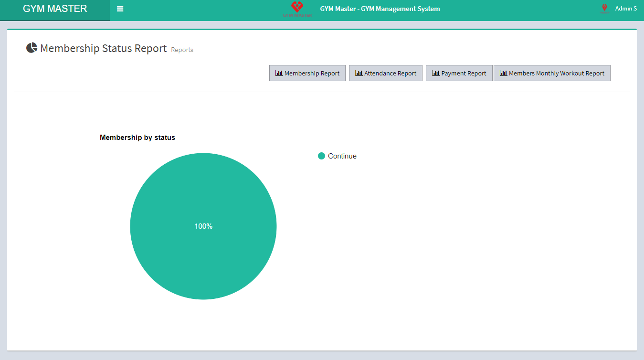The width and height of the screenshot is (644, 360).
Task: Open the Members Monthly Workout Report
Action: [552, 73]
